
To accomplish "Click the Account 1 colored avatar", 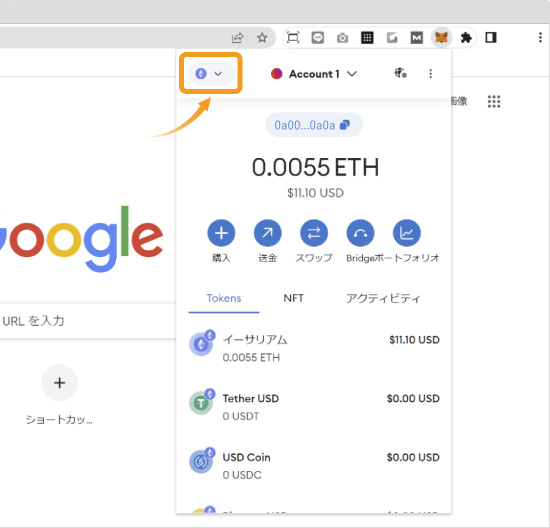I will (276, 74).
